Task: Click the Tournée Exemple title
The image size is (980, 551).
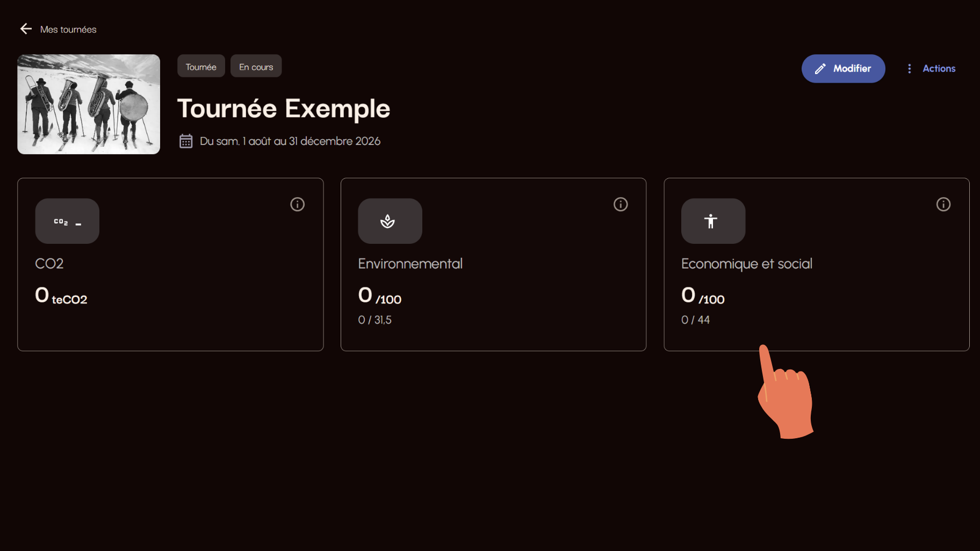Action: (284, 109)
